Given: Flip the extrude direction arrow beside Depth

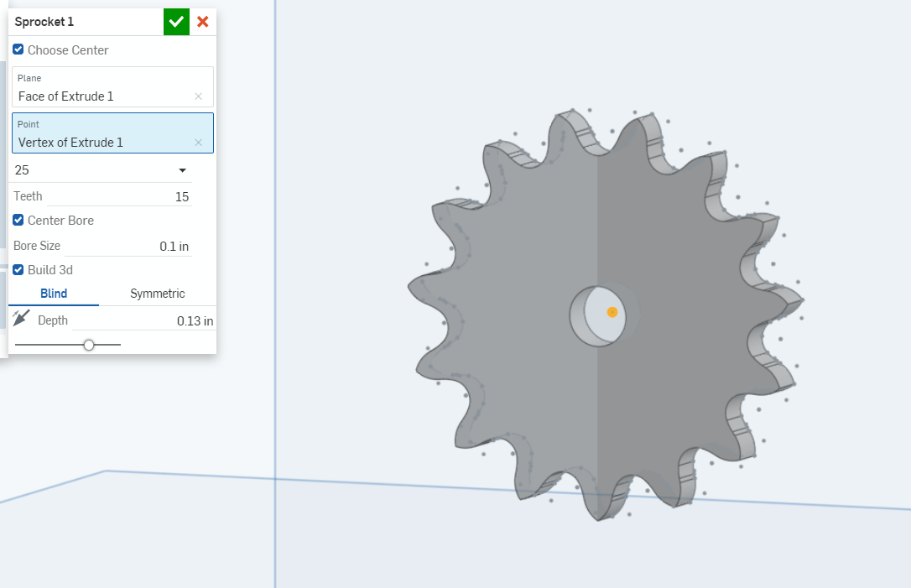Looking at the screenshot, I should (23, 319).
